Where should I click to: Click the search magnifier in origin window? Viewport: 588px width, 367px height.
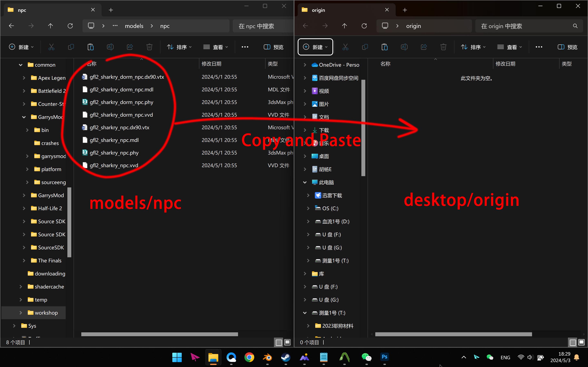(x=575, y=26)
